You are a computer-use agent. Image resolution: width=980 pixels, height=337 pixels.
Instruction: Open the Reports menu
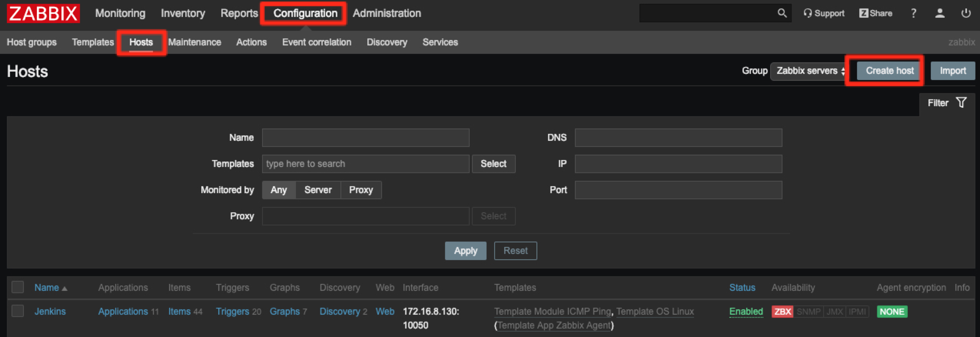pos(239,13)
